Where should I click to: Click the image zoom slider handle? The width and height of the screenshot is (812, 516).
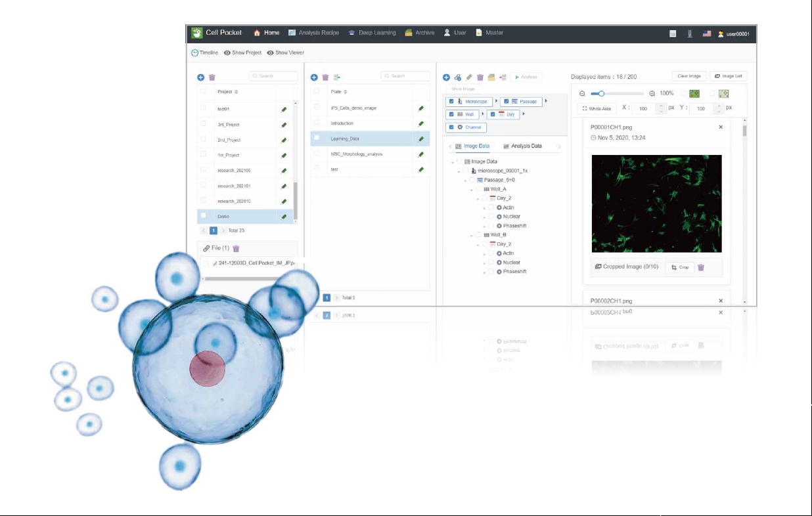(x=601, y=94)
